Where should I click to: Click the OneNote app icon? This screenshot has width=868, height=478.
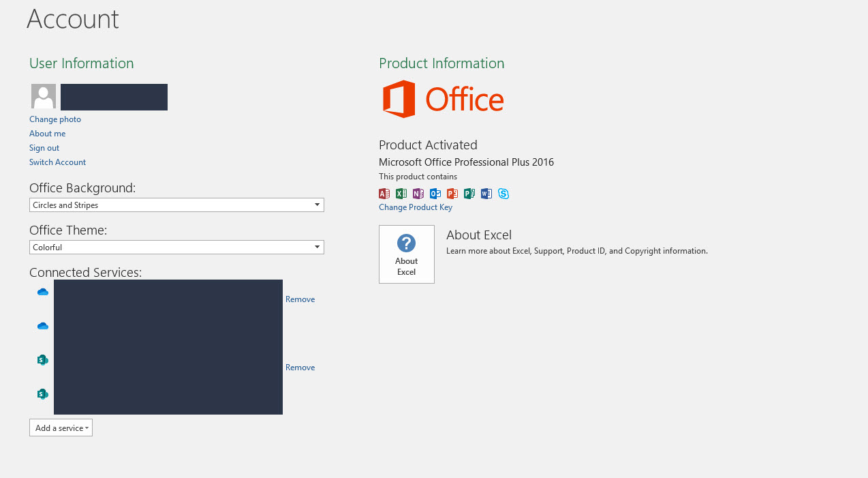click(x=418, y=194)
